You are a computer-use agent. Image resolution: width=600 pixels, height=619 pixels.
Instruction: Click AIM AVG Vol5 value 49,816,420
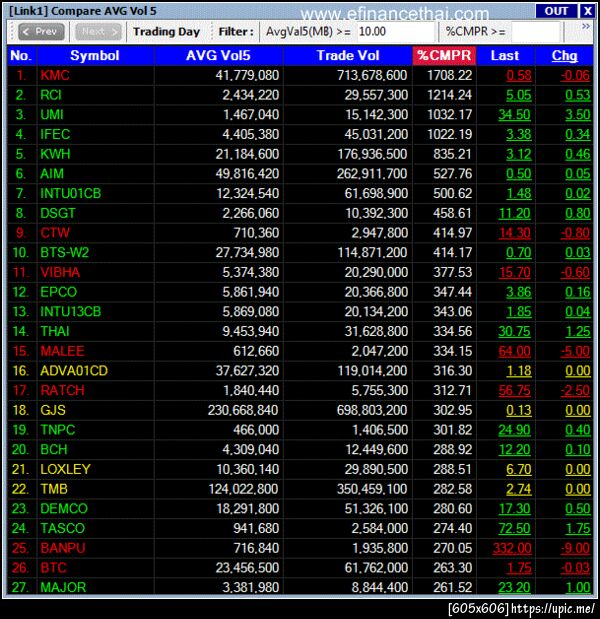point(247,174)
